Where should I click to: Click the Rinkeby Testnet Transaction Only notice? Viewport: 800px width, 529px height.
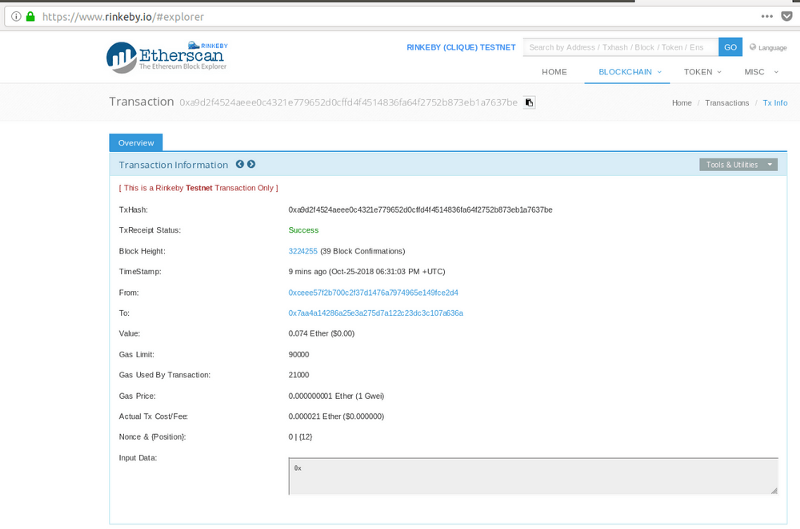[x=198, y=188]
